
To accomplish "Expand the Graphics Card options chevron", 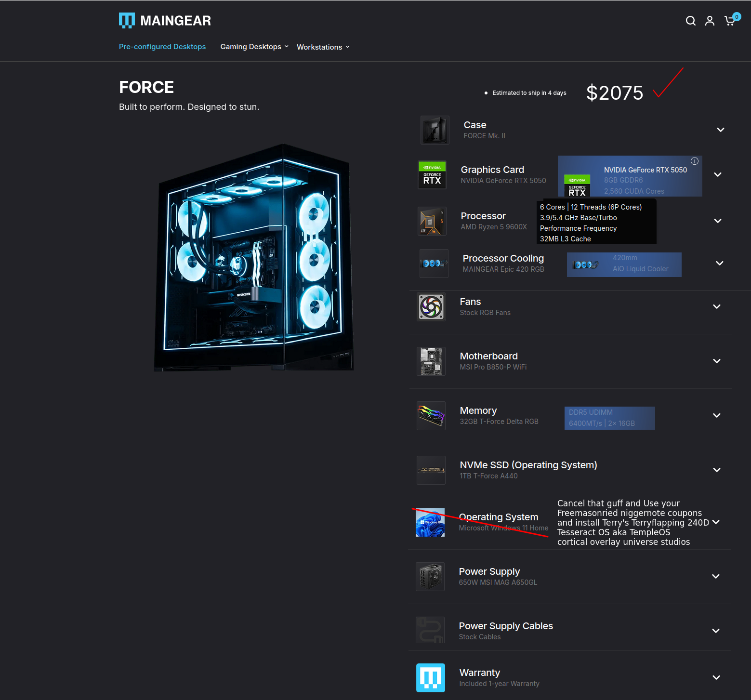I will point(718,174).
